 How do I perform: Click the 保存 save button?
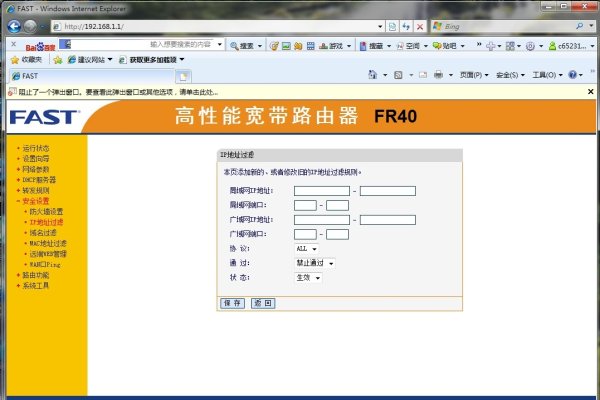point(232,303)
